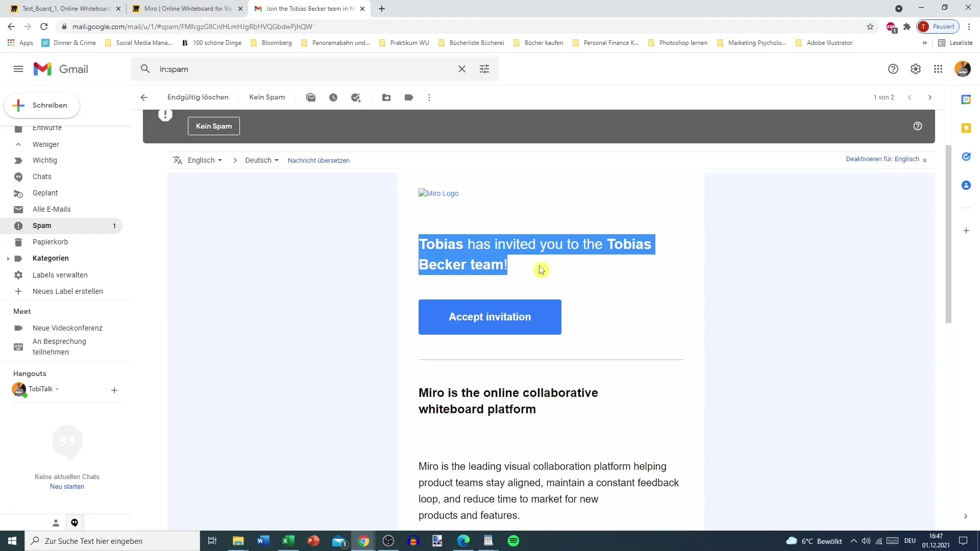Screen dimensions: 980x551
Task: Open Chats folder
Action: pyautogui.click(x=42, y=177)
